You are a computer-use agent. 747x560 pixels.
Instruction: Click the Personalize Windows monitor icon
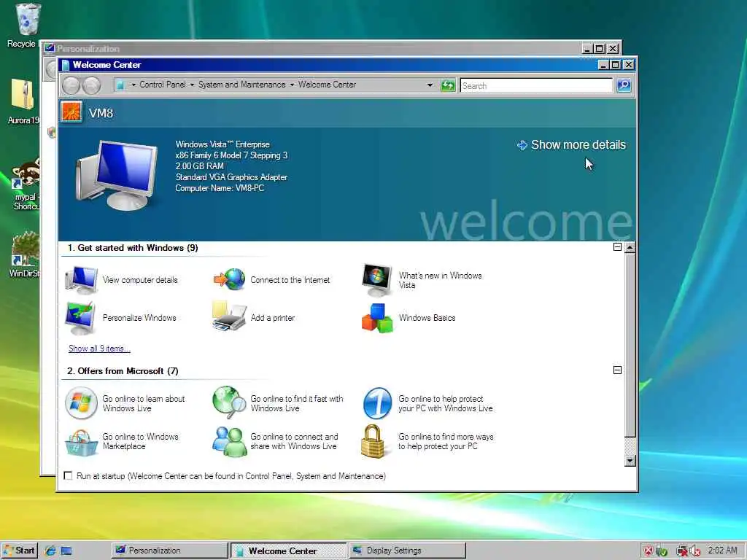pyautogui.click(x=80, y=318)
